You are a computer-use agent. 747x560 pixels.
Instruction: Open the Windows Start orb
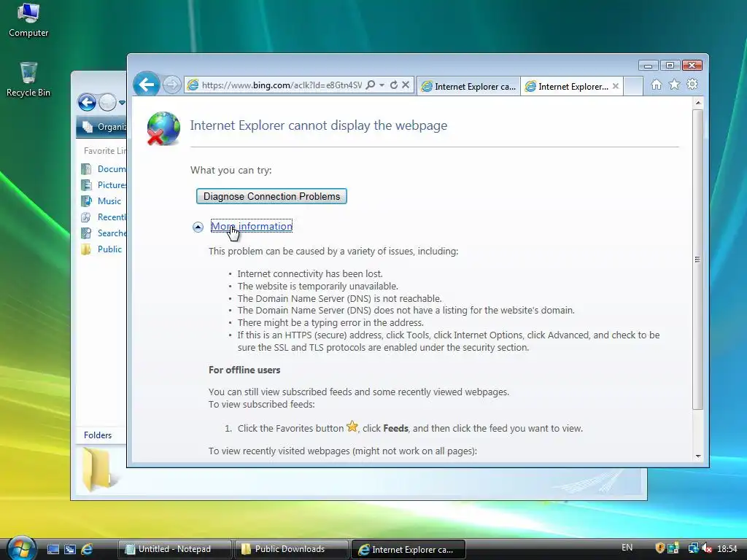click(x=21, y=548)
